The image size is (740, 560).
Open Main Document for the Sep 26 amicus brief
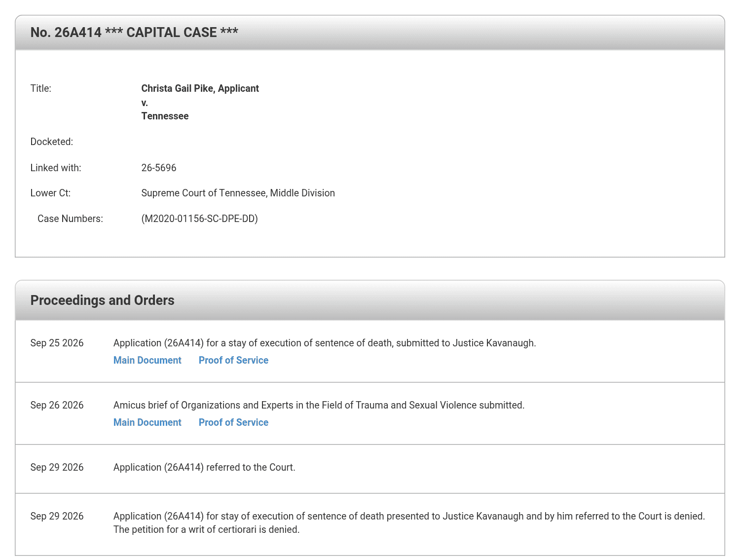(148, 422)
